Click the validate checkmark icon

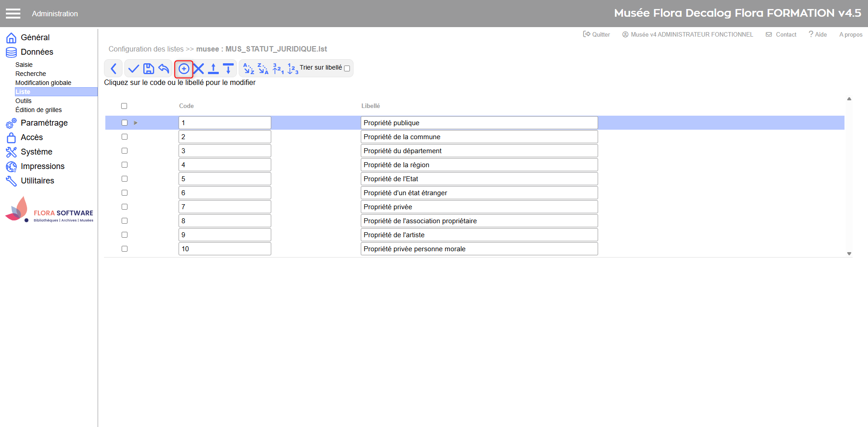click(x=133, y=69)
